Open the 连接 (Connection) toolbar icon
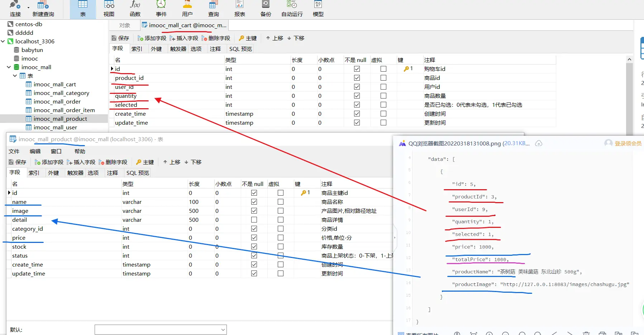The height and width of the screenshot is (335, 644). 15,9
